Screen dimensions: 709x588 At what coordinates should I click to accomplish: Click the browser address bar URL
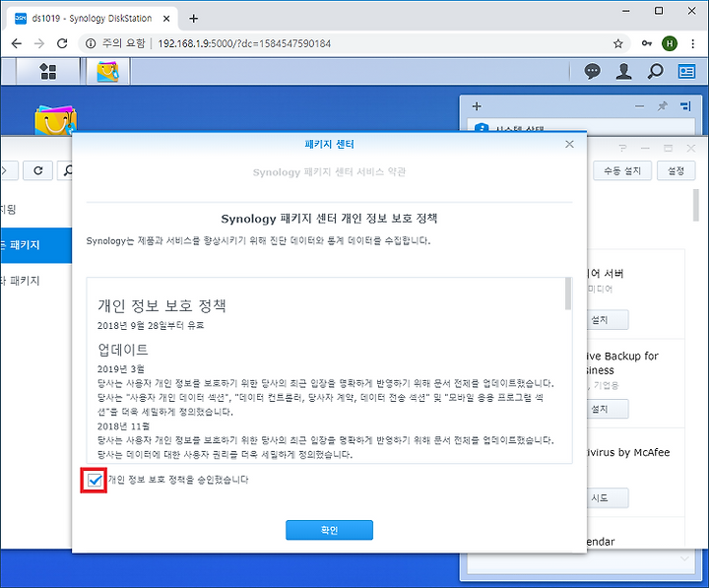(x=244, y=43)
